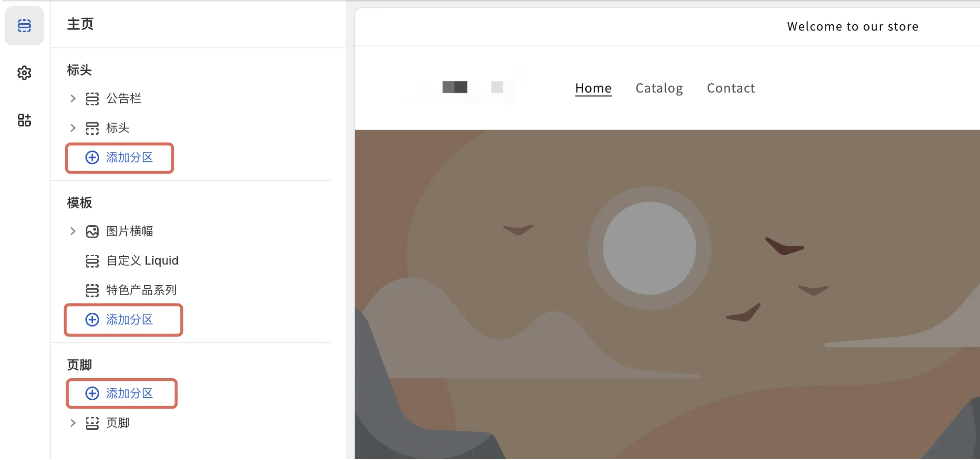Viewport: 980px width, 460px height.
Task: Select the 自定义 Liquid tree item
Action: [x=142, y=261]
